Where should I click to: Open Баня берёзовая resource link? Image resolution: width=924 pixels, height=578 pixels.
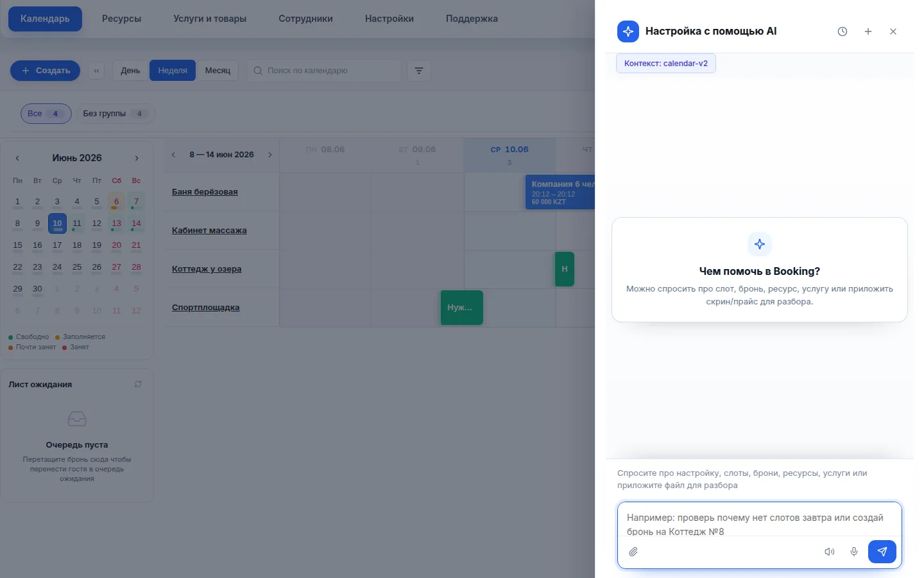pyautogui.click(x=205, y=192)
